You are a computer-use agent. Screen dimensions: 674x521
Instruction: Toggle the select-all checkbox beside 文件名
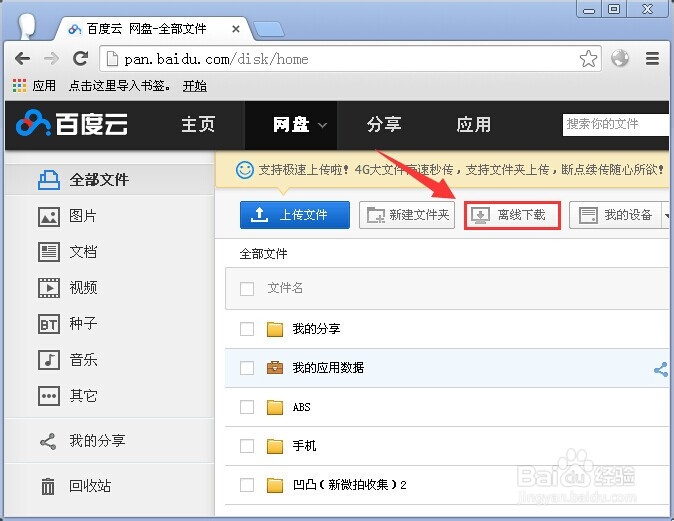247,289
